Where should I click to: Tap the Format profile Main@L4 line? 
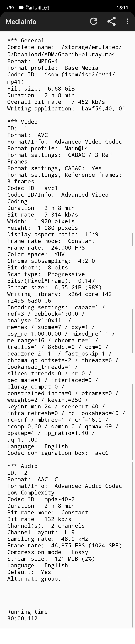tap(47, 148)
